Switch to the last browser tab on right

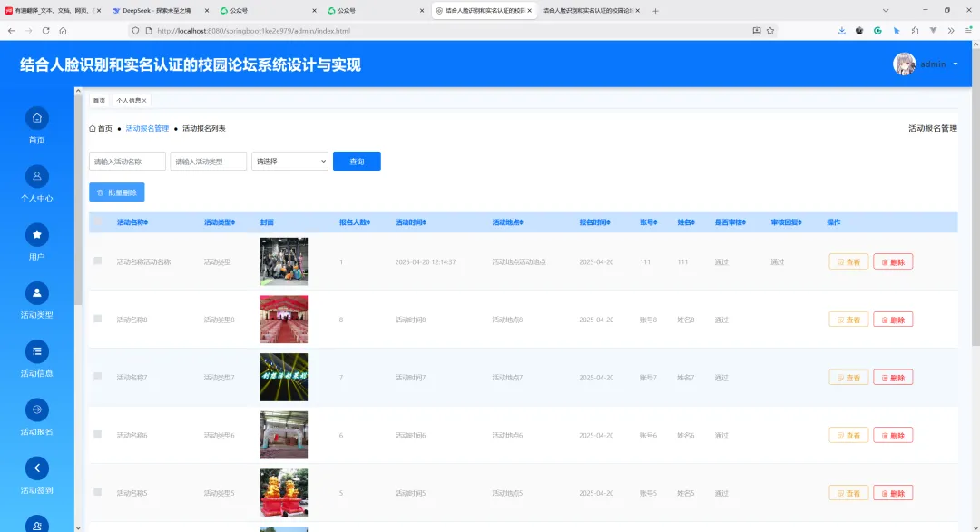590,11
